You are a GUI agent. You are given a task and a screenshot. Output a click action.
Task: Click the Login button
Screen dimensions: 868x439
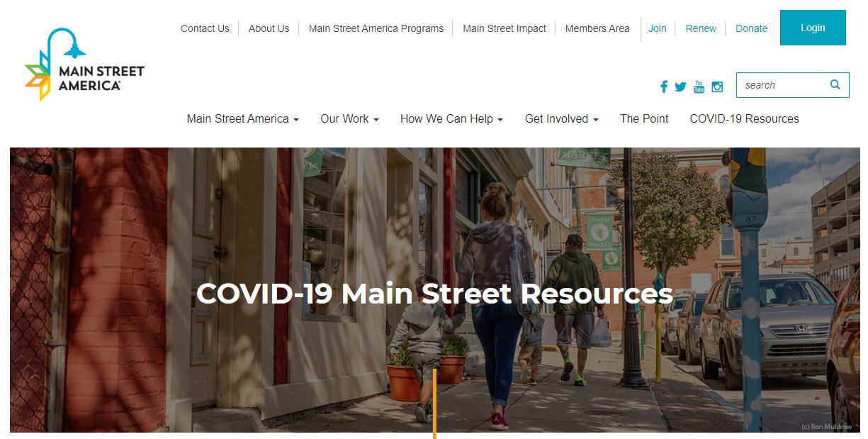[813, 28]
